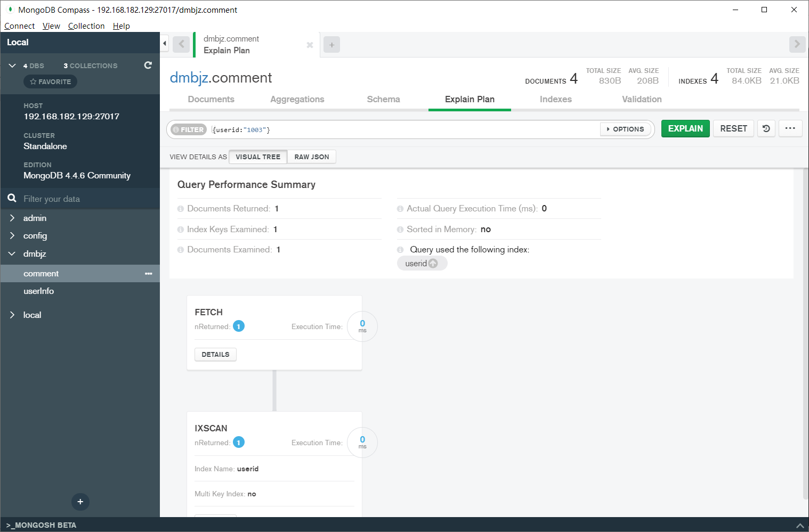Image resolution: width=809 pixels, height=532 pixels.
Task: Expand the admin database
Action: pyautogui.click(x=12, y=218)
